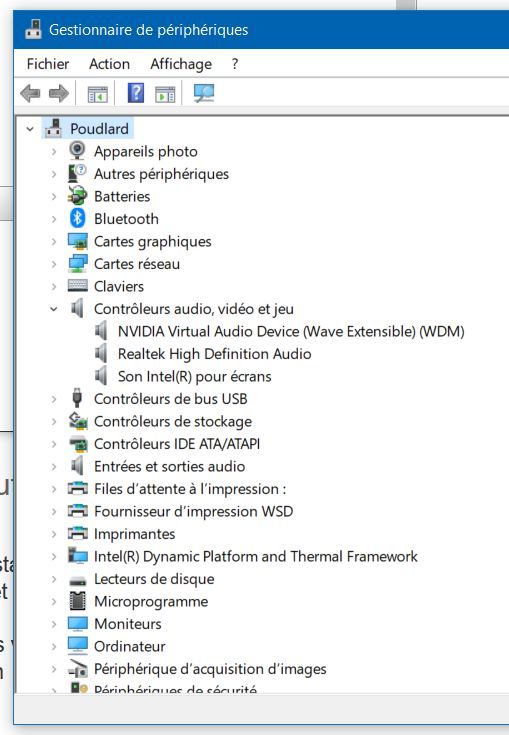The image size is (509, 735).
Task: Click the Back arrow toolbar icon
Action: pos(30,93)
